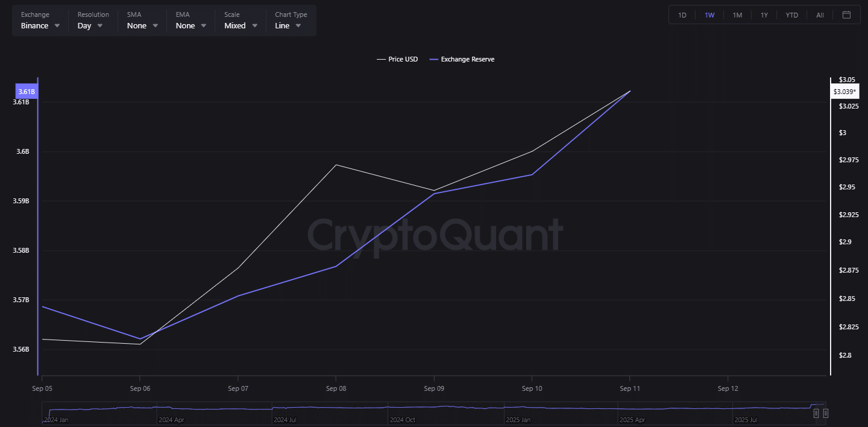This screenshot has height=427, width=868.
Task: Open the calendar date picker icon
Action: (x=846, y=15)
